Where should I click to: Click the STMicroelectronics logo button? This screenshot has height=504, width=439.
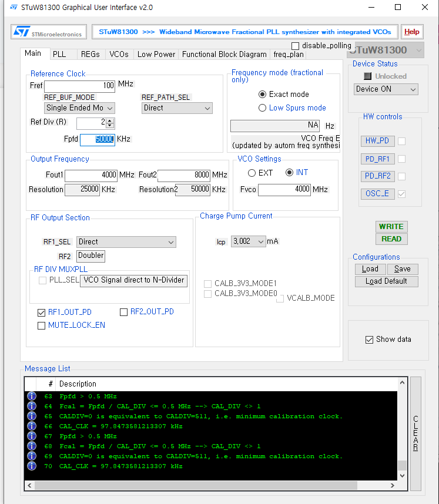click(49, 32)
